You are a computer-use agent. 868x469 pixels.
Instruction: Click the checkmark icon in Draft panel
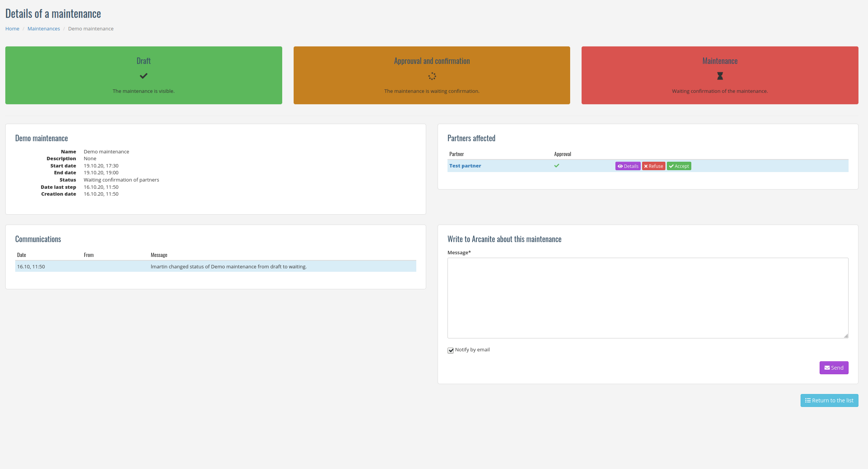(x=144, y=76)
